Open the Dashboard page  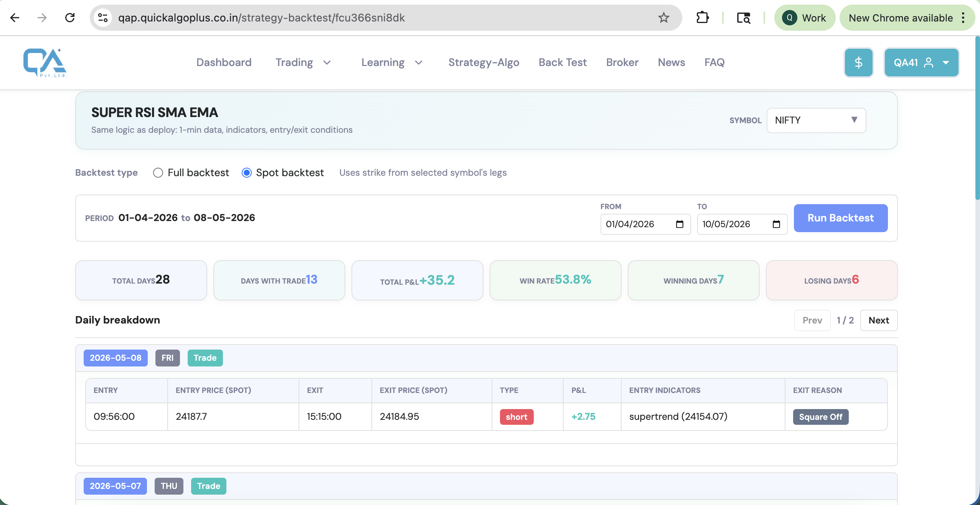[224, 63]
